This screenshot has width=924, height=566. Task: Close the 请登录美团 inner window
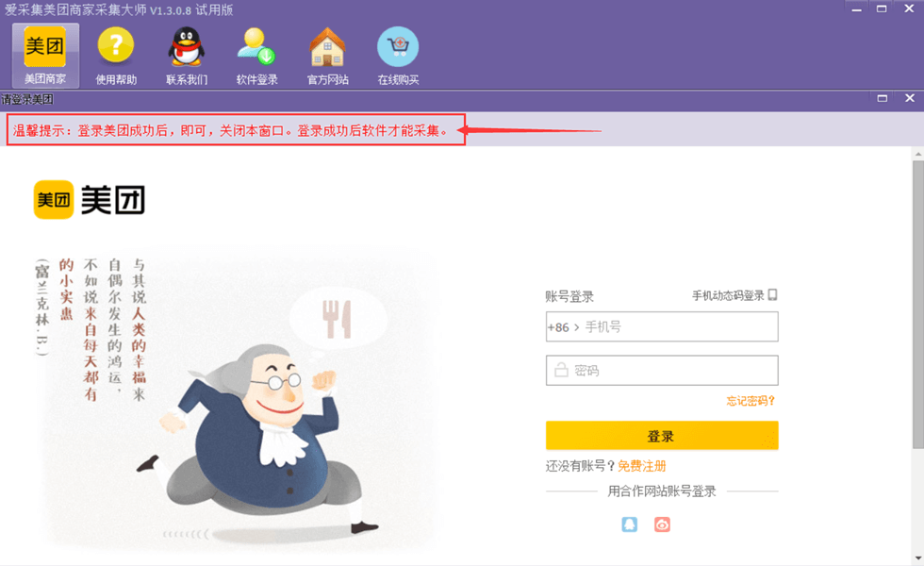(x=910, y=98)
